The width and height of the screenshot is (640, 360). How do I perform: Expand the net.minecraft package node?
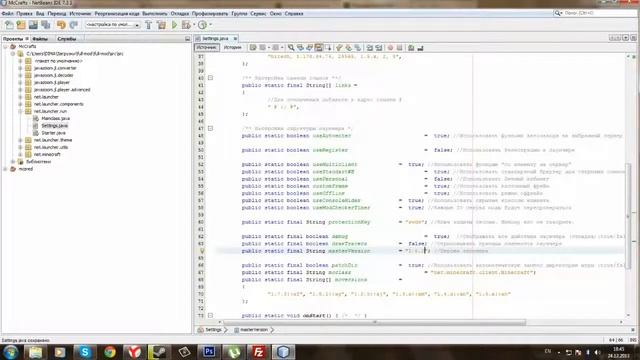click(x=20, y=154)
